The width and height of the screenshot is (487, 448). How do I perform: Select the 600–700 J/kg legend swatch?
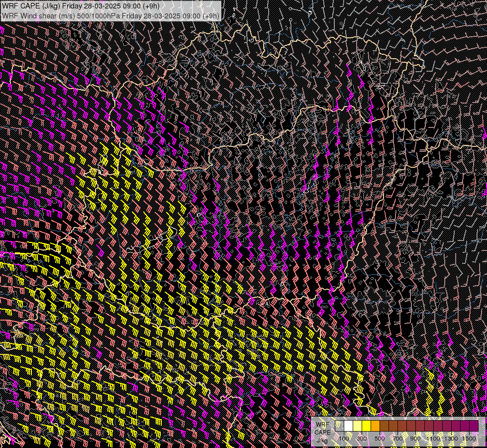click(393, 426)
